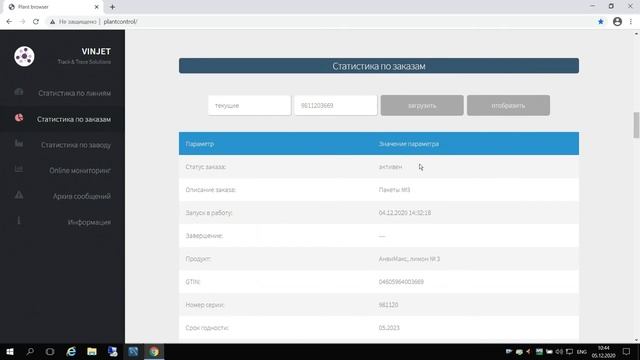Open a new browser tab with plus

coord(112,7)
